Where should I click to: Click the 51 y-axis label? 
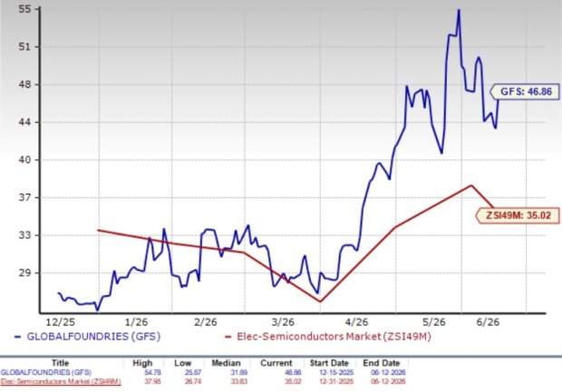[x=24, y=47]
